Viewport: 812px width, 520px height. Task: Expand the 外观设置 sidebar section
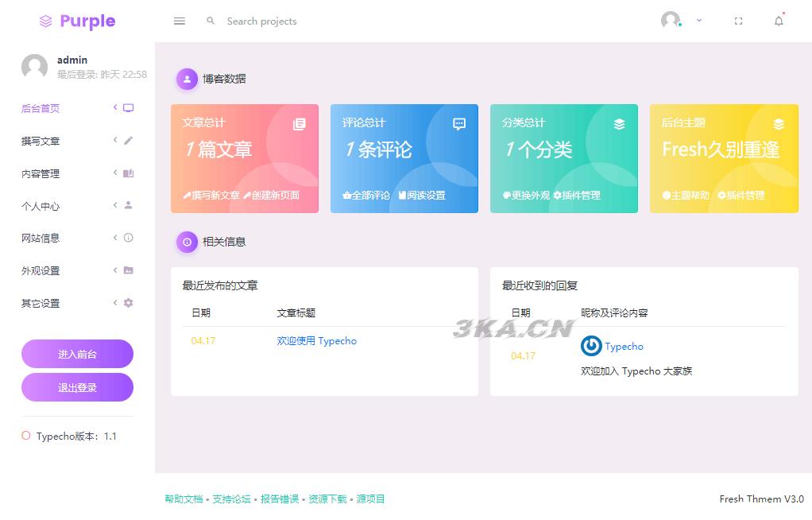(x=41, y=270)
